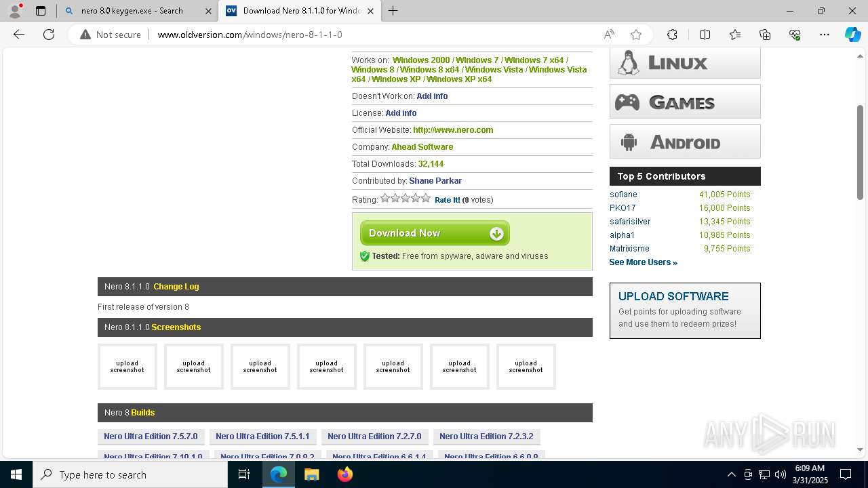The height and width of the screenshot is (488, 868).
Task: Select the Download Nero 8.1.1.0 tab
Action: tap(300, 11)
